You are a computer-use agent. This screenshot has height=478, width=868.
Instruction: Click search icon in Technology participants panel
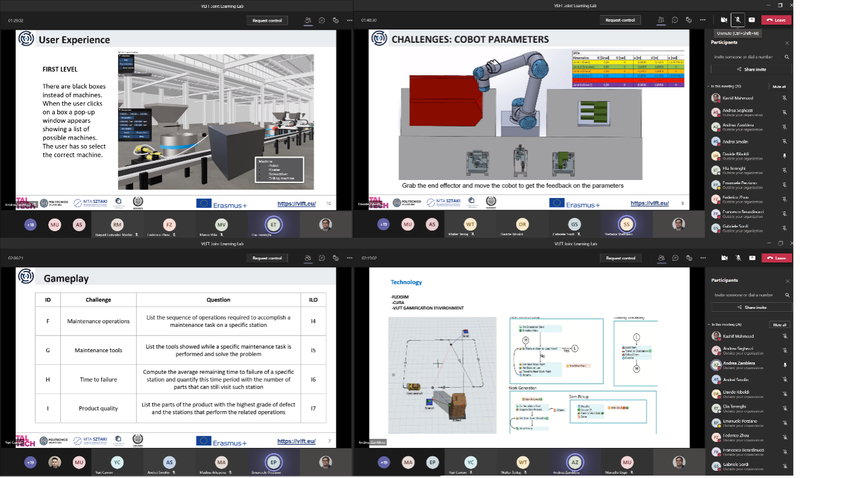[787, 295]
